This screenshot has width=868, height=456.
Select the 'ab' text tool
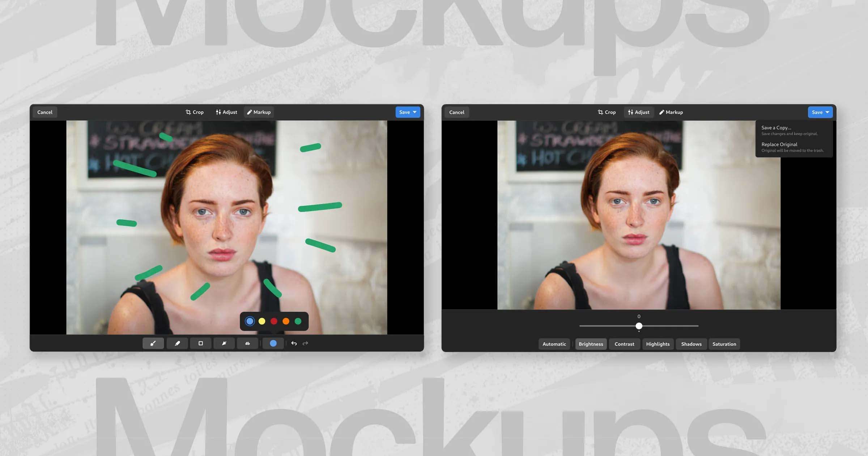pyautogui.click(x=247, y=343)
